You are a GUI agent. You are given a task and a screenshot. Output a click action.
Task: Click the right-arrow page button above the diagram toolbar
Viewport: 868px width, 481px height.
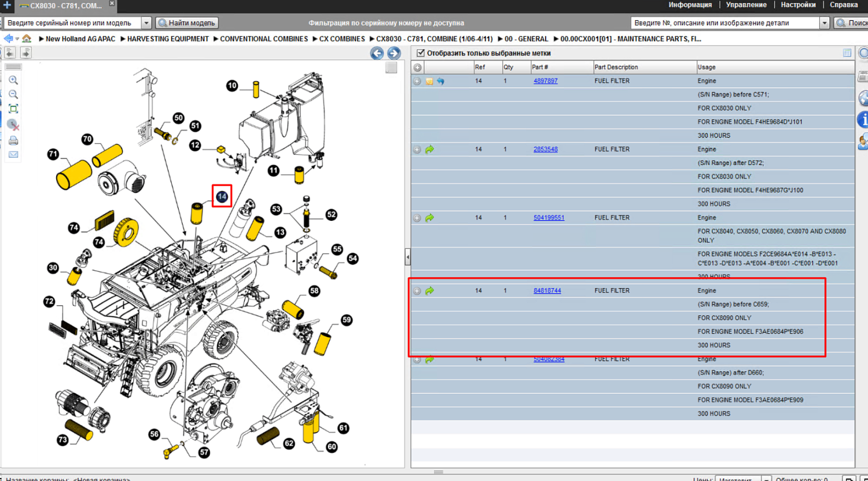click(26, 53)
